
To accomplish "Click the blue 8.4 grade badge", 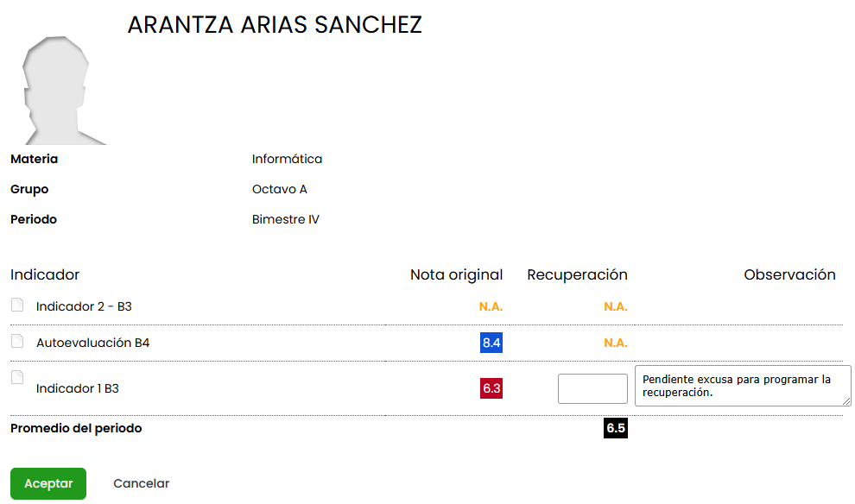I will point(491,343).
